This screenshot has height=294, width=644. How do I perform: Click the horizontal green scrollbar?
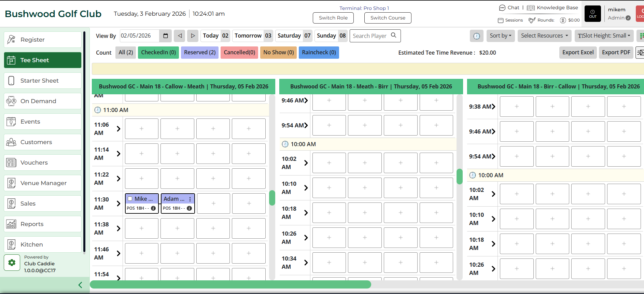230,284
